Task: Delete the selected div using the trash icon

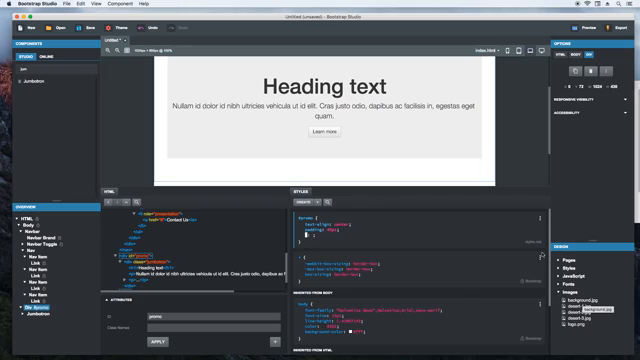Action: 591,71
